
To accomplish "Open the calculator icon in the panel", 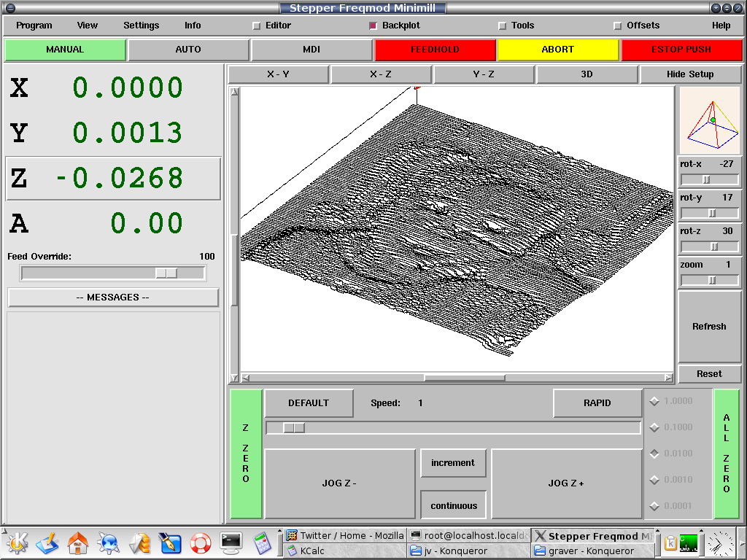I will (x=261, y=543).
